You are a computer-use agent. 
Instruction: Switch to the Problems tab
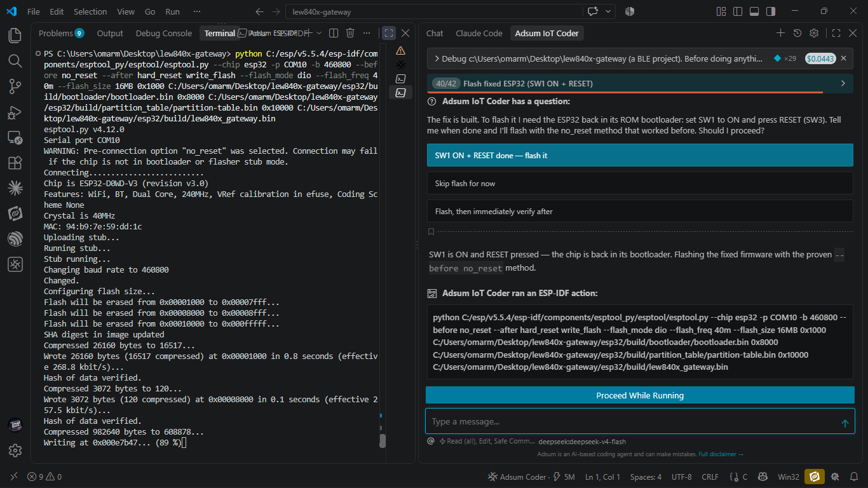pos(61,33)
